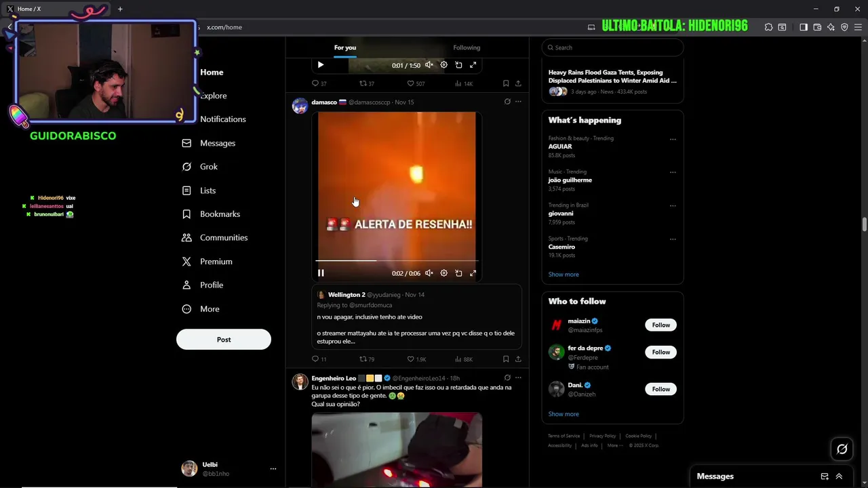Image resolution: width=868 pixels, height=488 pixels.
Task: Like the post with 507 likes
Action: [416, 83]
